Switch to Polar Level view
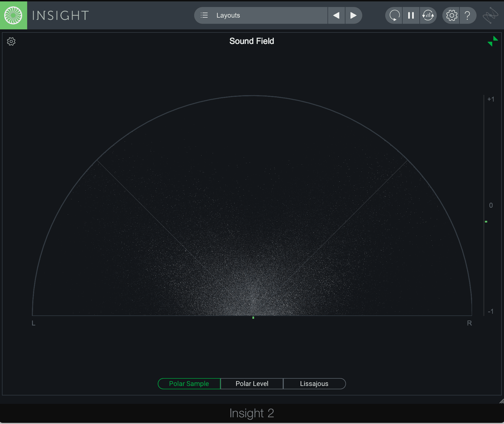The height and width of the screenshot is (424, 504). [x=252, y=384]
